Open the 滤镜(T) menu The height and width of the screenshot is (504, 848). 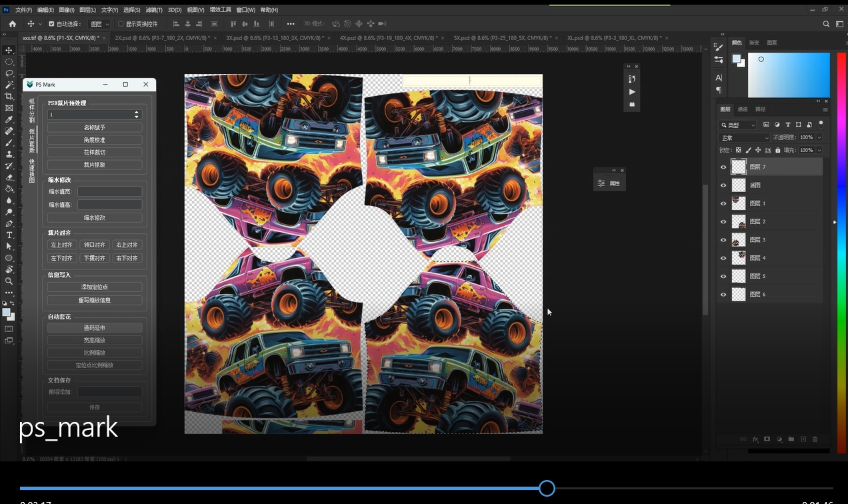click(x=154, y=10)
